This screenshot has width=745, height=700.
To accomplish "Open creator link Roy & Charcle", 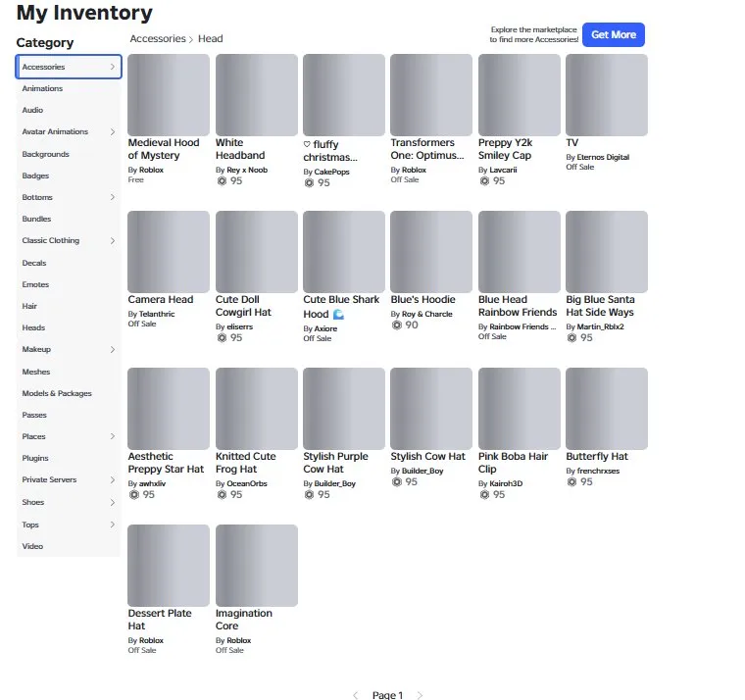I will pyautogui.click(x=427, y=314).
